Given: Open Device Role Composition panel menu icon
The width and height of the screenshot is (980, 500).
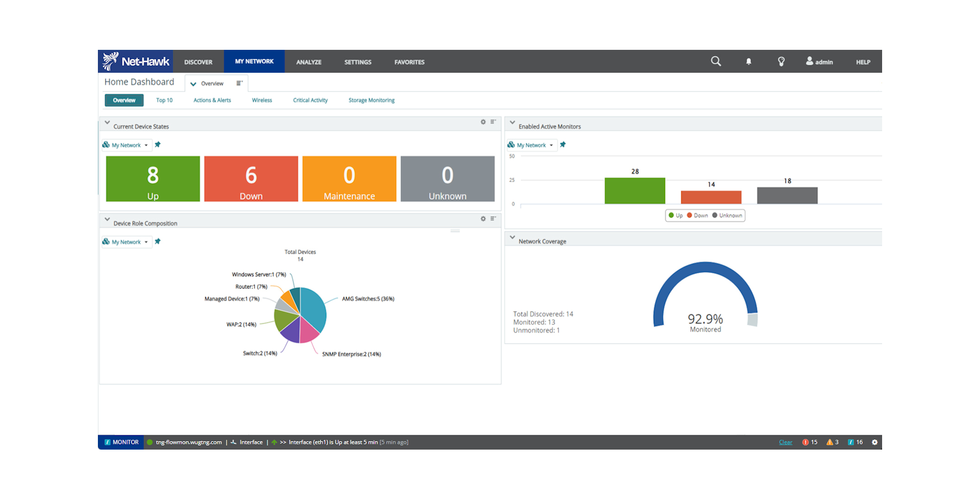Looking at the screenshot, I should [493, 219].
